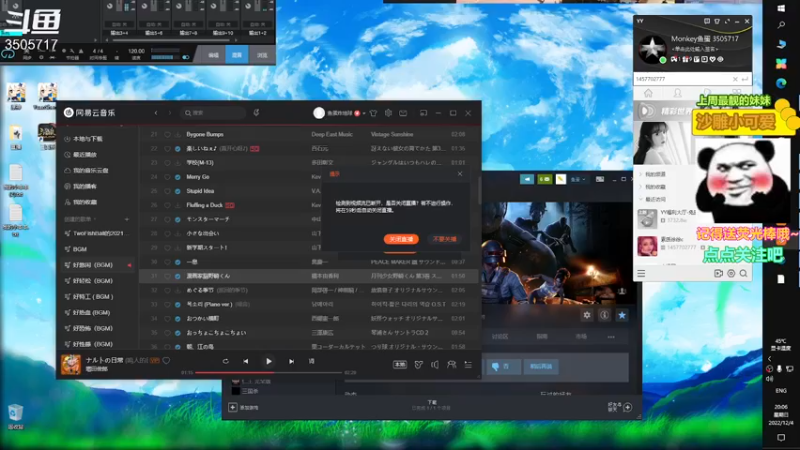
Task: Open the local and downloads sidebar item
Action: point(84,139)
